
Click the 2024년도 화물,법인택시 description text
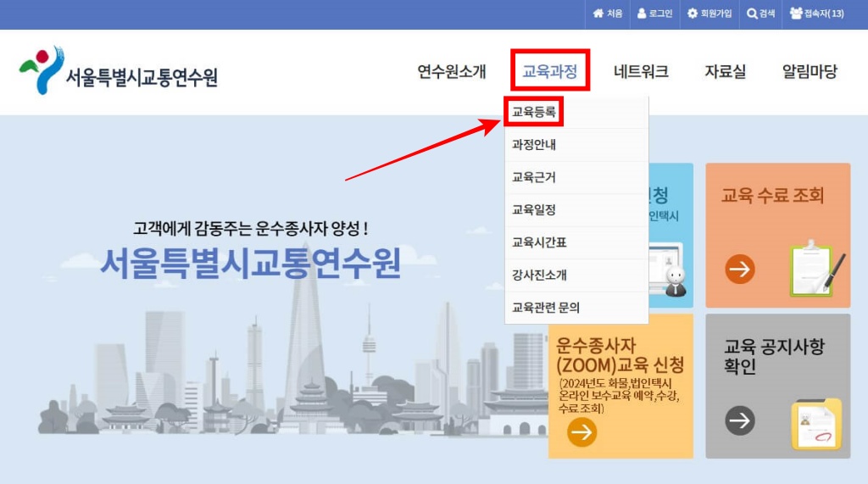click(618, 395)
